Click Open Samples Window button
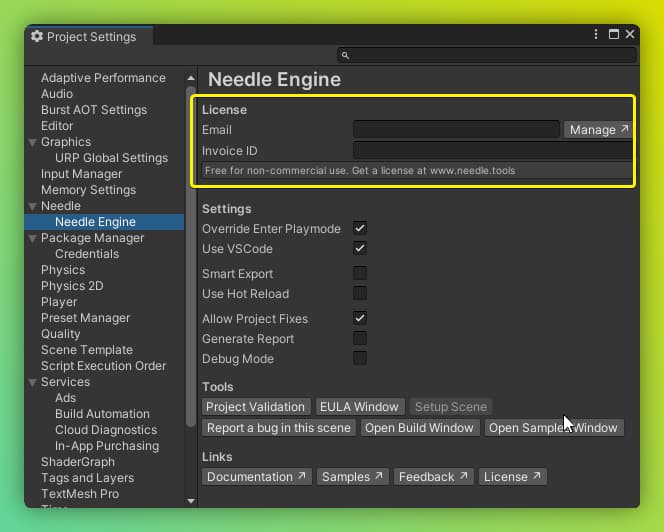Image resolution: width=664 pixels, height=532 pixels. (553, 428)
